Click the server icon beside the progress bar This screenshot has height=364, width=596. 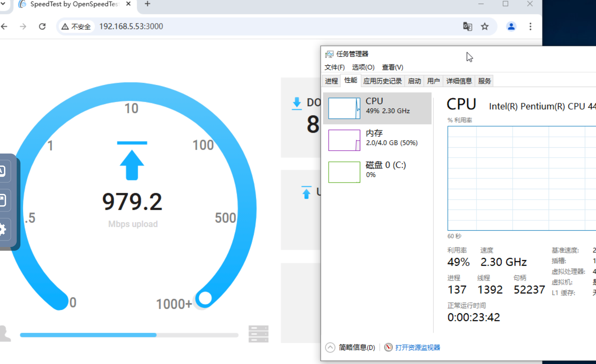pyautogui.click(x=258, y=334)
